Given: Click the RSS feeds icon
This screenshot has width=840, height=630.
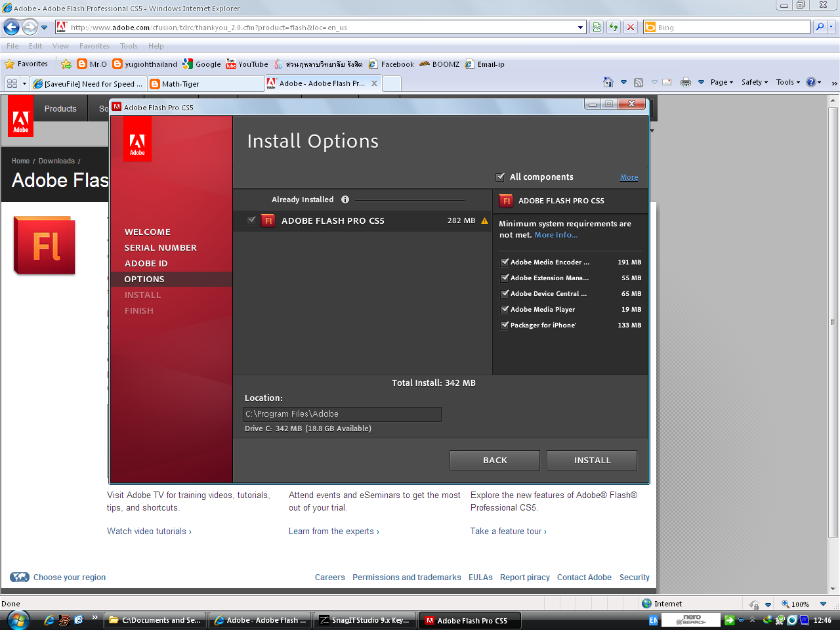Looking at the screenshot, I should tap(639, 82).
